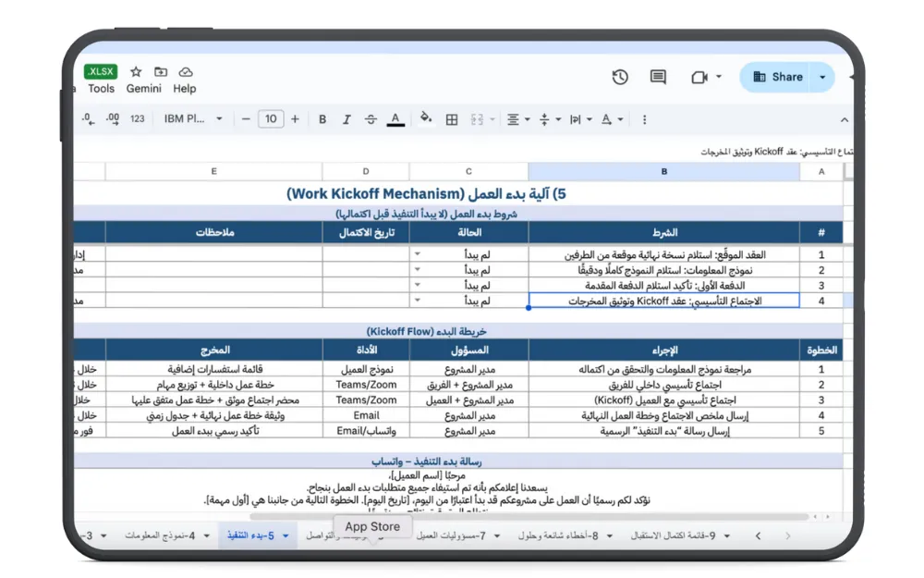
Task: Open the Help menu
Action: 185,89
